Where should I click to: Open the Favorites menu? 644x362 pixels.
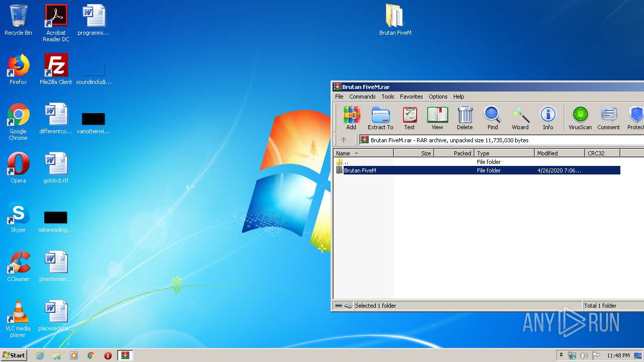pos(411,97)
